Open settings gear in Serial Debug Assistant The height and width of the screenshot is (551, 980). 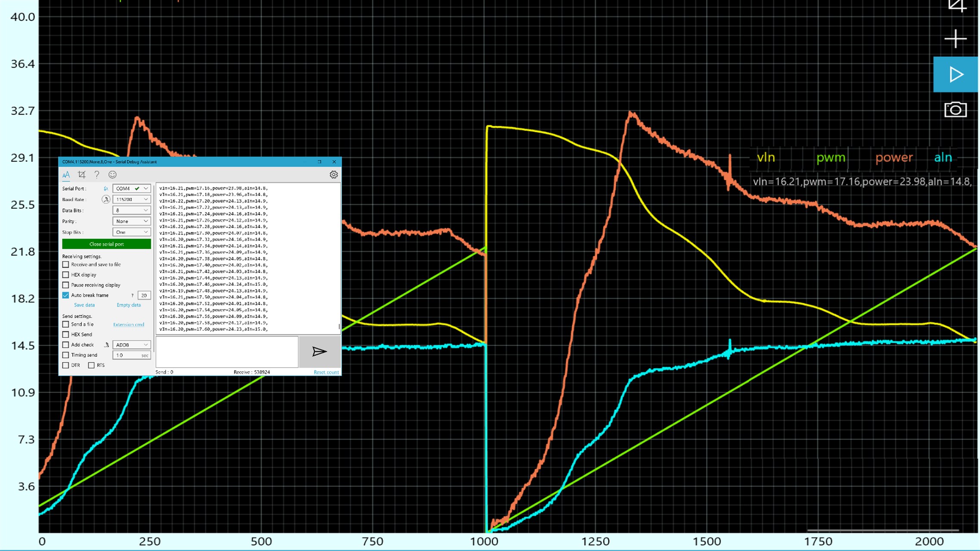coord(334,175)
